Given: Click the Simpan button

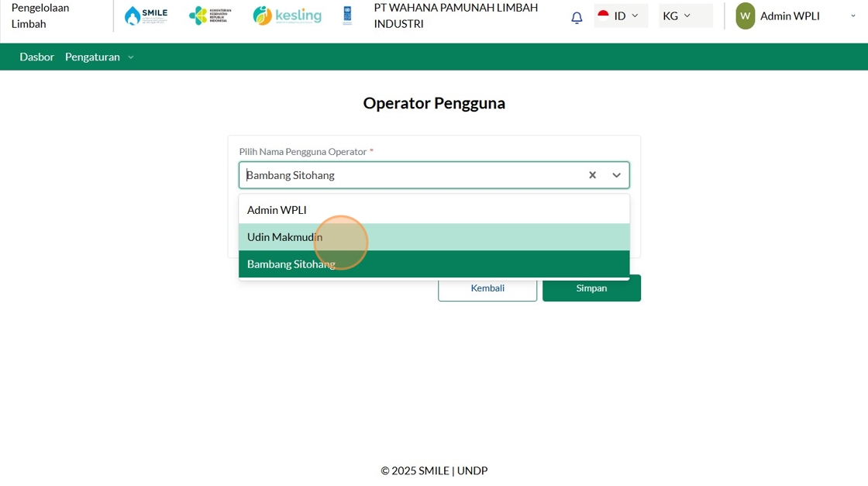Looking at the screenshot, I should tap(591, 288).
